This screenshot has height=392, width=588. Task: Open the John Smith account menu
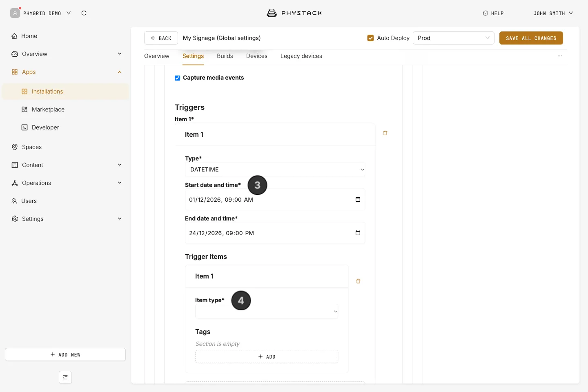coord(553,13)
